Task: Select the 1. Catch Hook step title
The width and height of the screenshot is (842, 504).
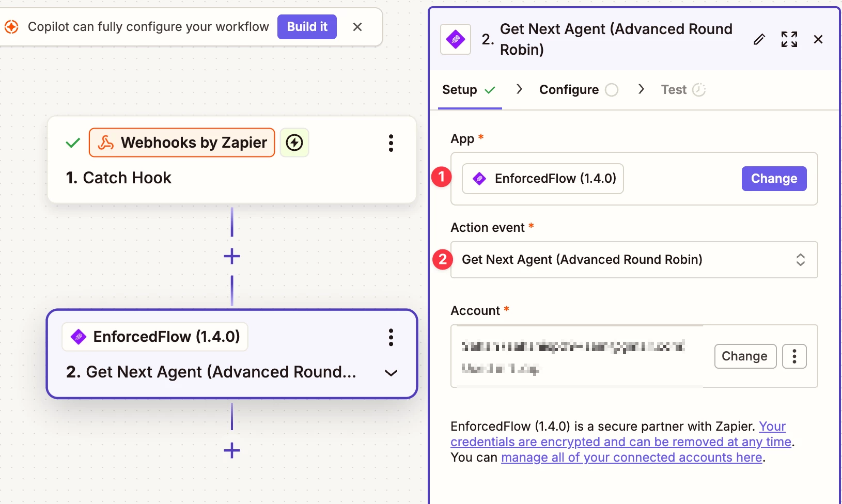Action: tap(119, 178)
